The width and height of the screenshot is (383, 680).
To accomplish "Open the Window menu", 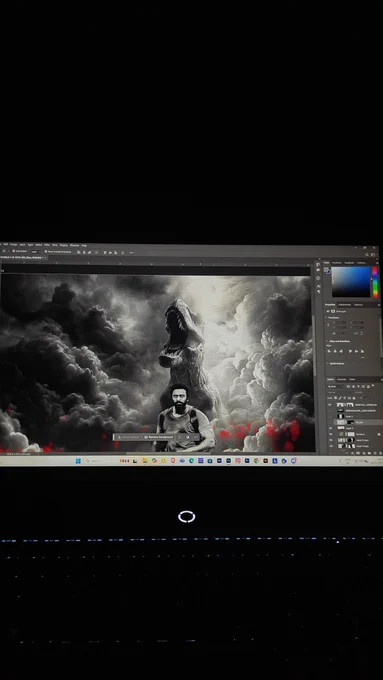I will (74, 245).
